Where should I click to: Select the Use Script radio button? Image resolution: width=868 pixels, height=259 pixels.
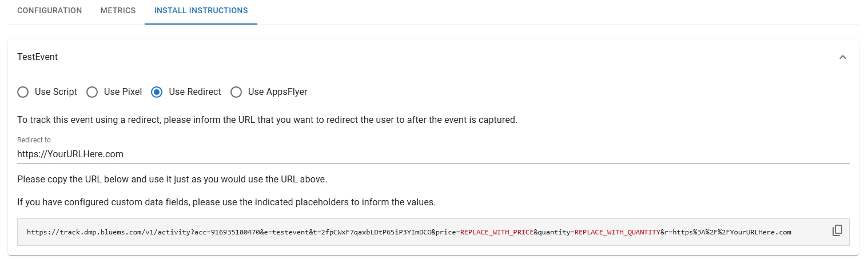coord(23,92)
